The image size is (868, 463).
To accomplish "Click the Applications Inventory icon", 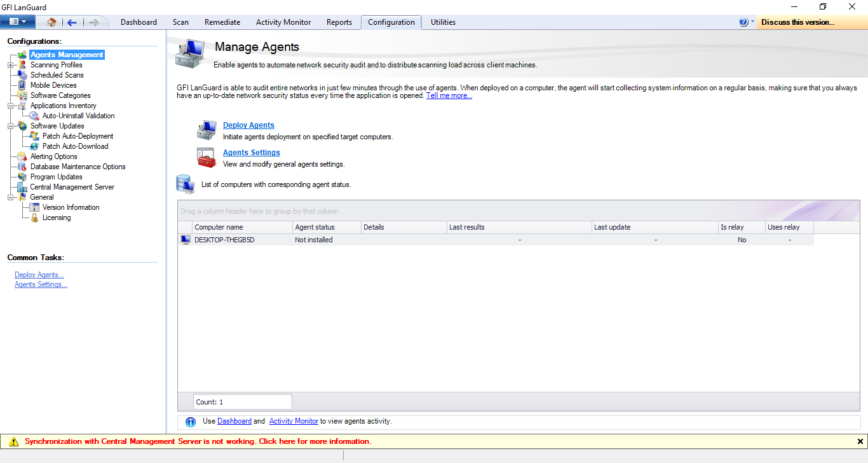I will coord(22,106).
